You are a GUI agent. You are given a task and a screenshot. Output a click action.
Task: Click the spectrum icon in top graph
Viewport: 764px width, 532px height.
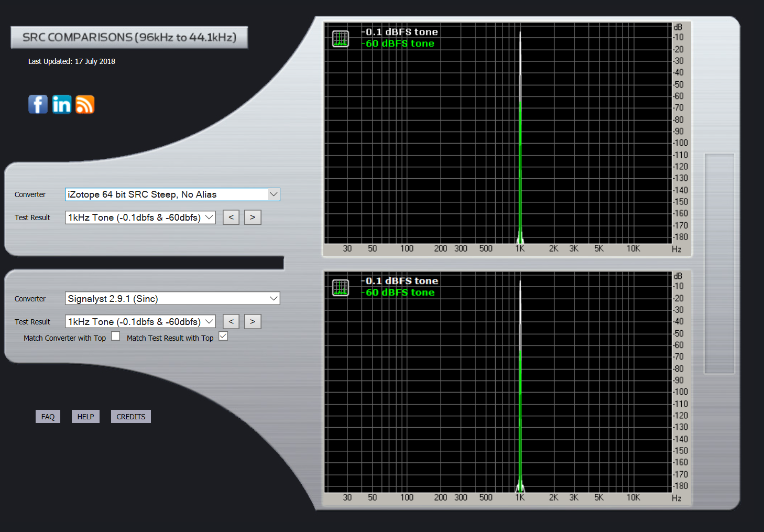click(x=341, y=38)
